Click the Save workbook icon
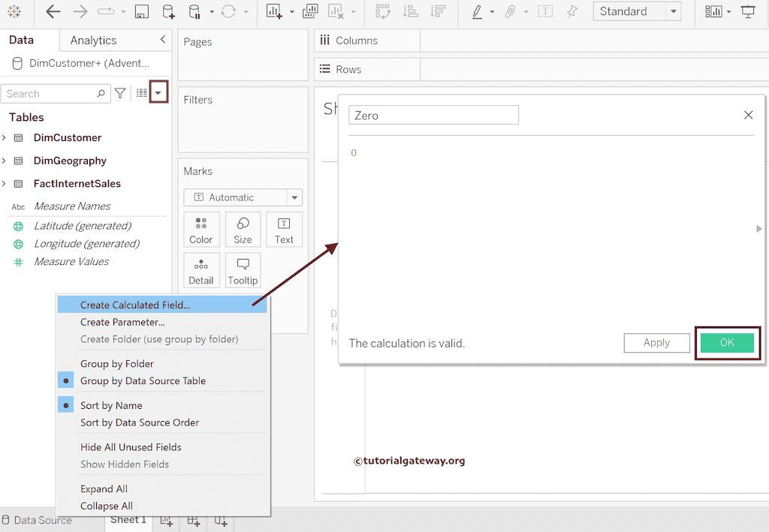 tap(141, 12)
